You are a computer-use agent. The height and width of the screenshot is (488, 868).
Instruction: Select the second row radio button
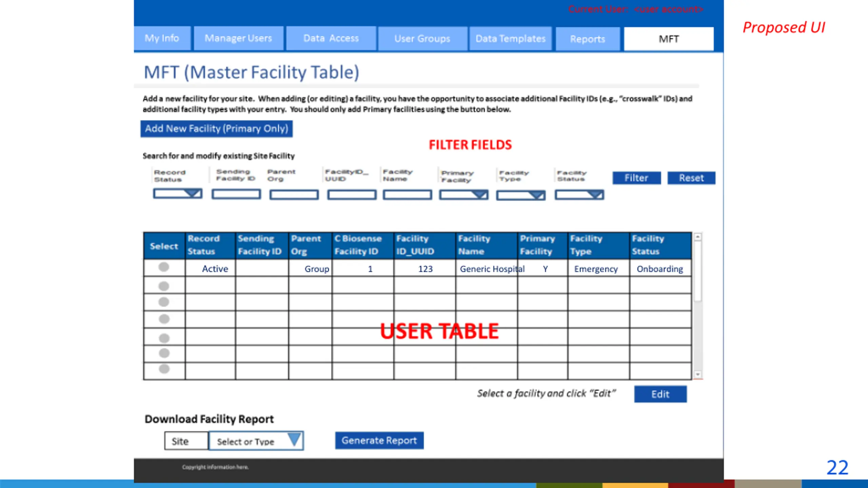tap(164, 286)
